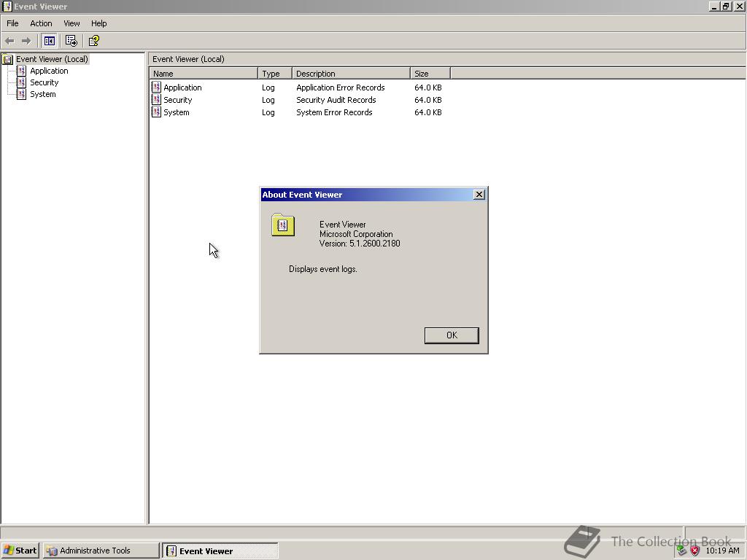Click the Security row icon in list
The height and width of the screenshot is (560, 747).
156,99
